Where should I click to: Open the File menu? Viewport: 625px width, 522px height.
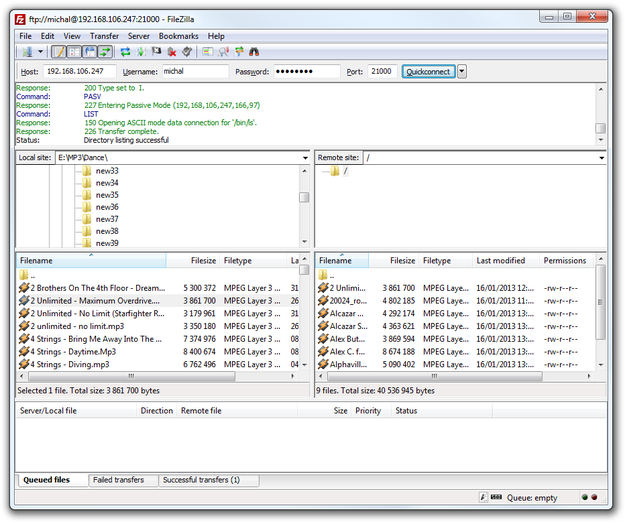pyautogui.click(x=25, y=36)
